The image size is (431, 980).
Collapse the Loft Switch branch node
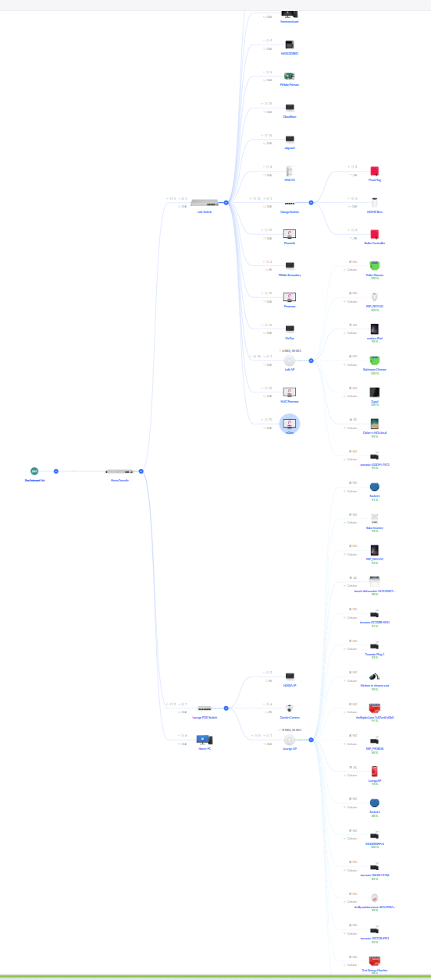[x=226, y=202]
